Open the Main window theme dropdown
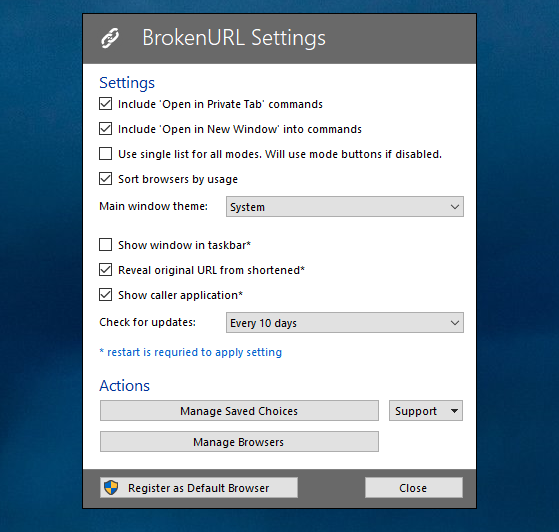Screen dimensions: 559x532 345,206
